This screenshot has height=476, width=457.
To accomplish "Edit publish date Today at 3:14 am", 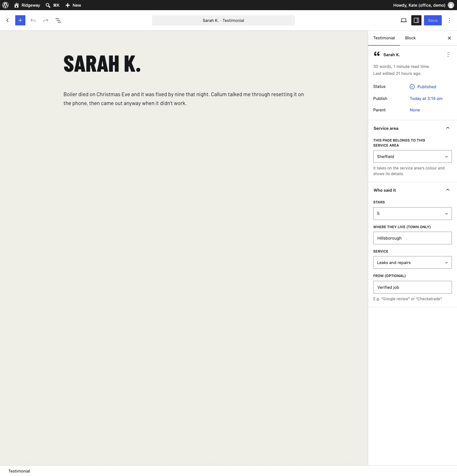I will 426,98.
